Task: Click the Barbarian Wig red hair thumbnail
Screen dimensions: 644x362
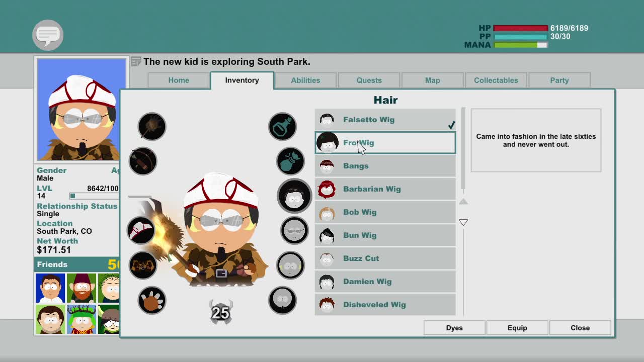Action: [x=327, y=189]
